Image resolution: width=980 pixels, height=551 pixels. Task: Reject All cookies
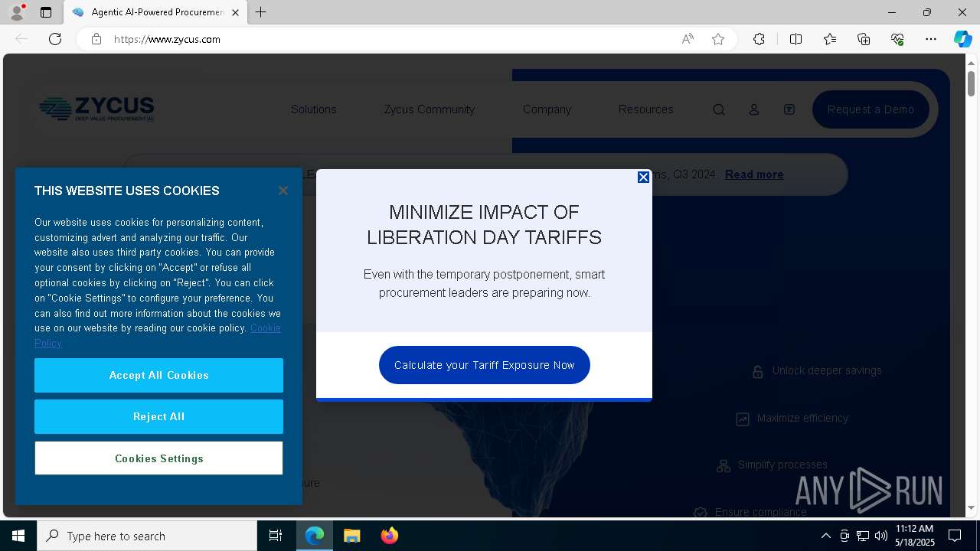158,416
